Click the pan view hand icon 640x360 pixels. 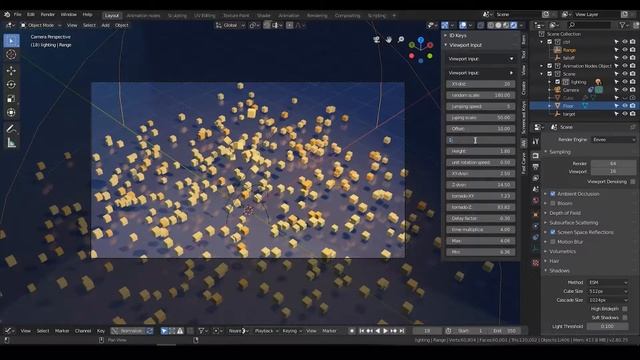(x=389, y=40)
